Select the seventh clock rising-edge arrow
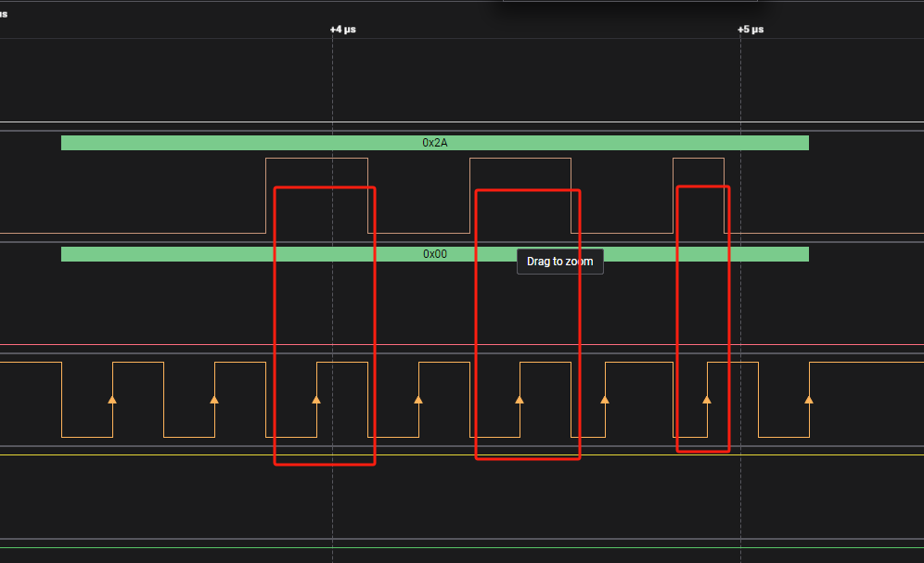924x563 pixels. 707,400
